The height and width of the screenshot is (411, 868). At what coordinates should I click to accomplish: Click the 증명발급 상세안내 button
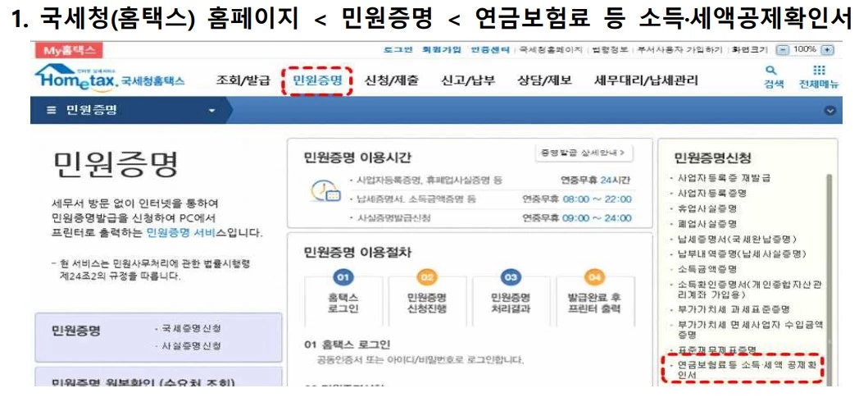tap(584, 153)
